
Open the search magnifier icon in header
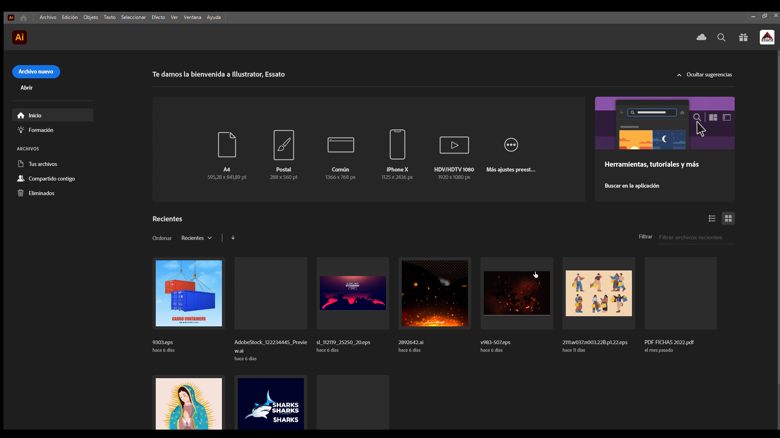point(721,38)
